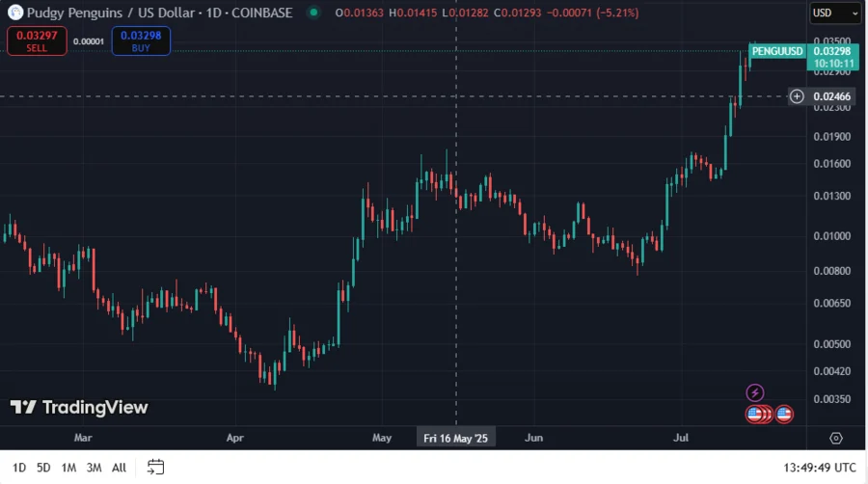Click the green market status dot
The height and width of the screenshot is (484, 868).
pyautogui.click(x=313, y=13)
